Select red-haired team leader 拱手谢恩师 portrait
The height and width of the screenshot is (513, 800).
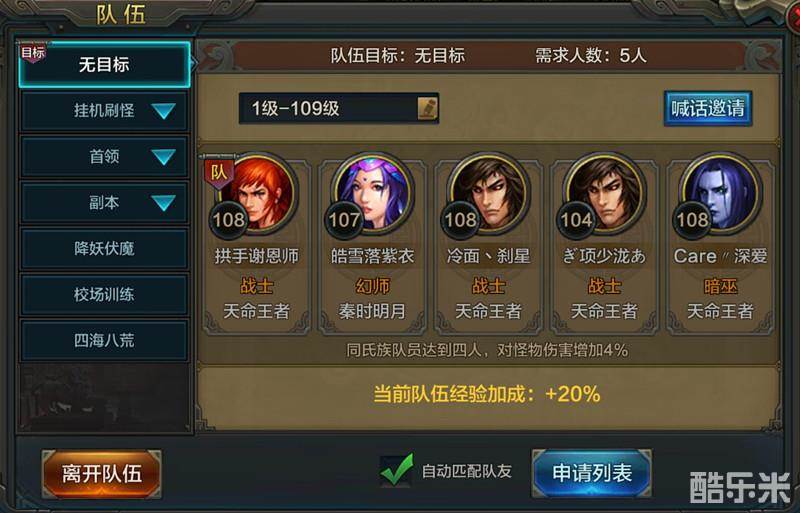point(256,193)
